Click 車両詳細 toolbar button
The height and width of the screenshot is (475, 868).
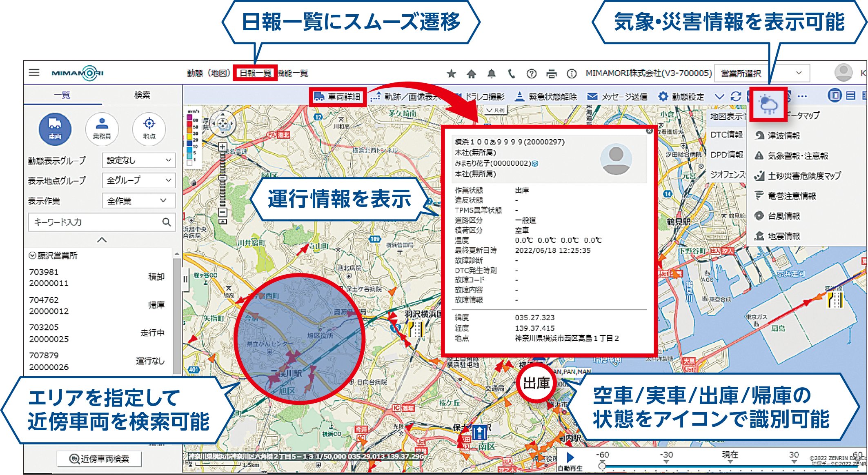click(x=337, y=97)
